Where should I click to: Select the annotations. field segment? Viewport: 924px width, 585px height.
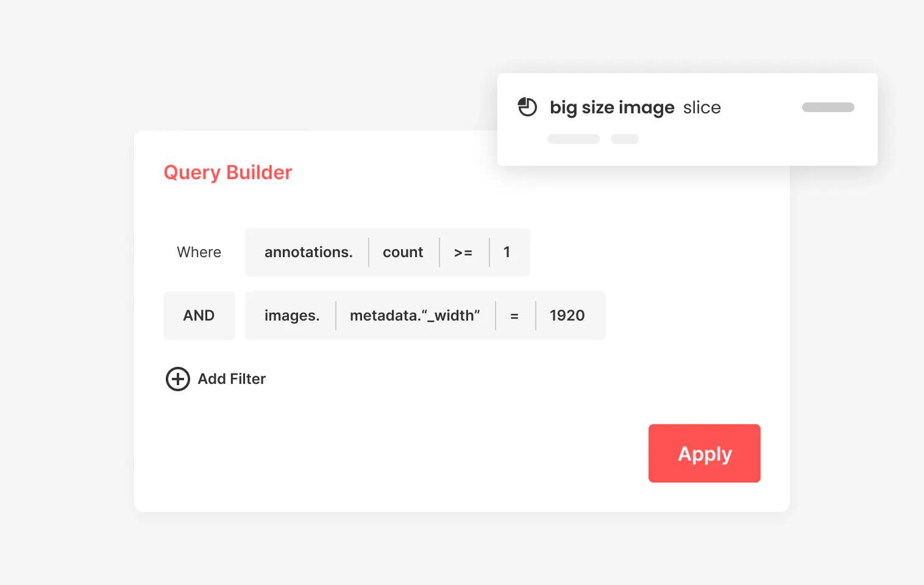[308, 252]
